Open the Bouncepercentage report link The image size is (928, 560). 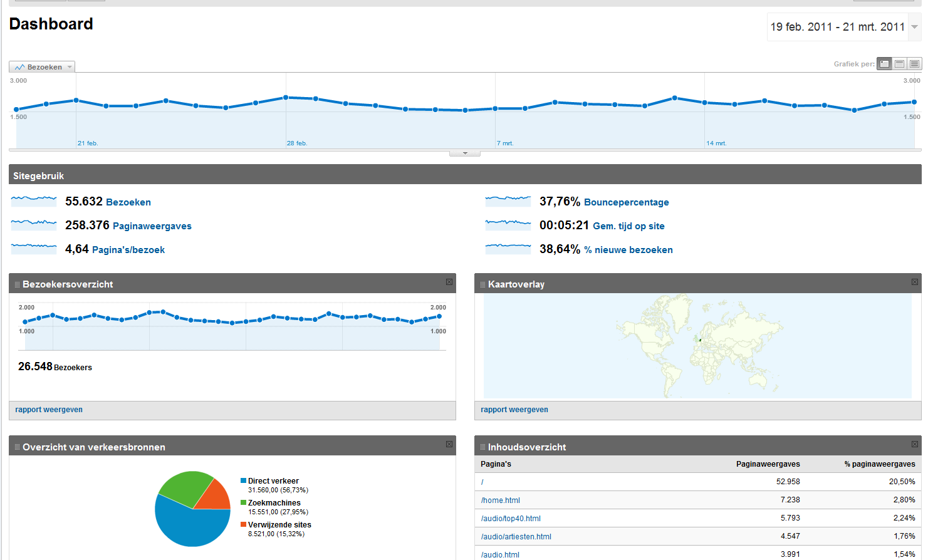(x=627, y=202)
